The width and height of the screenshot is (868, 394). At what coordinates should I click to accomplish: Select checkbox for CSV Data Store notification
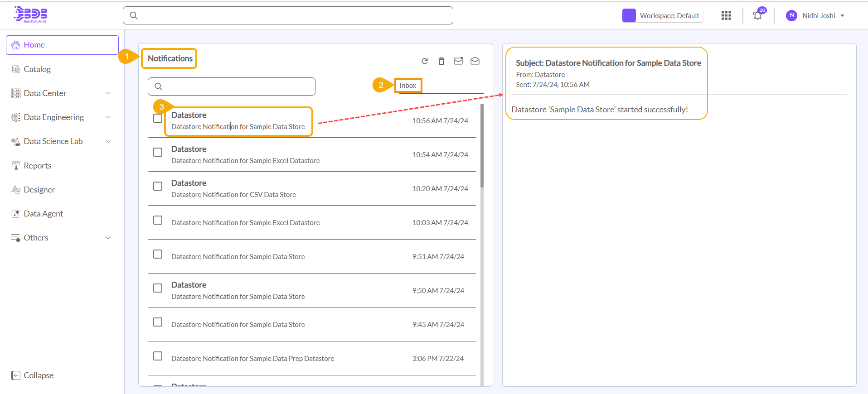tap(158, 186)
